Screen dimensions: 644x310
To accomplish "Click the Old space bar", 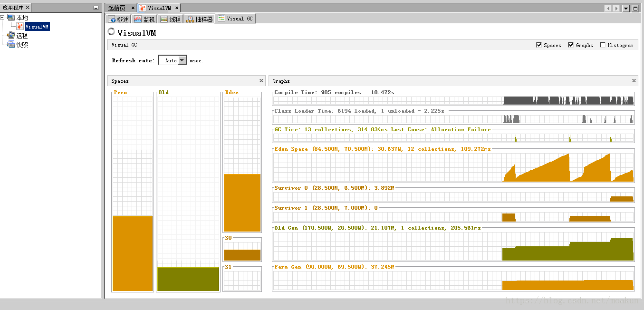I will [188, 279].
